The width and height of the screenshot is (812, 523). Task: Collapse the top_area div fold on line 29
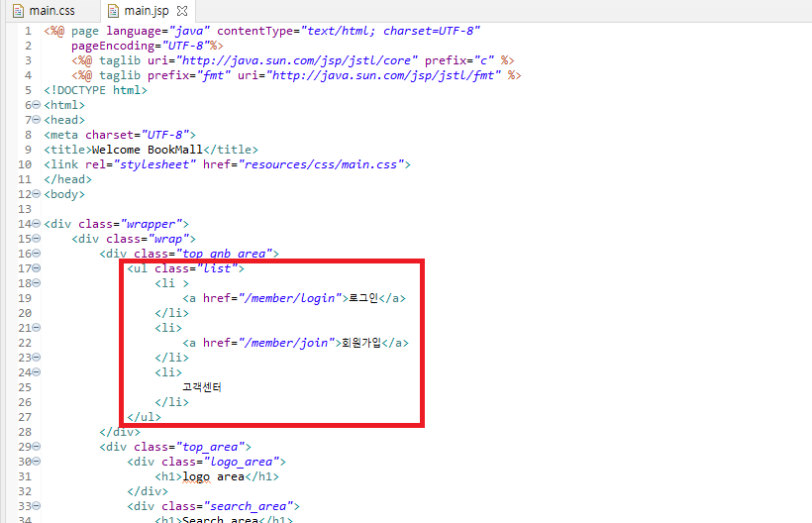pyautogui.click(x=37, y=447)
